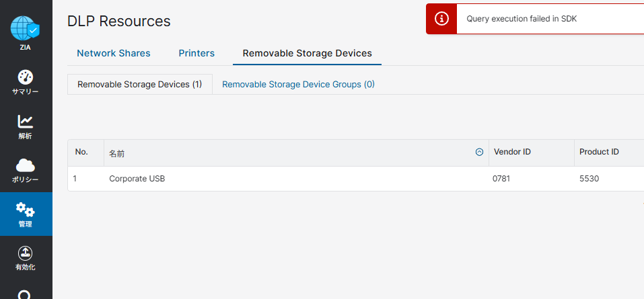This screenshot has height=299, width=644.
Task: Open the サマリー dashboard gauge icon
Action: 26,77
